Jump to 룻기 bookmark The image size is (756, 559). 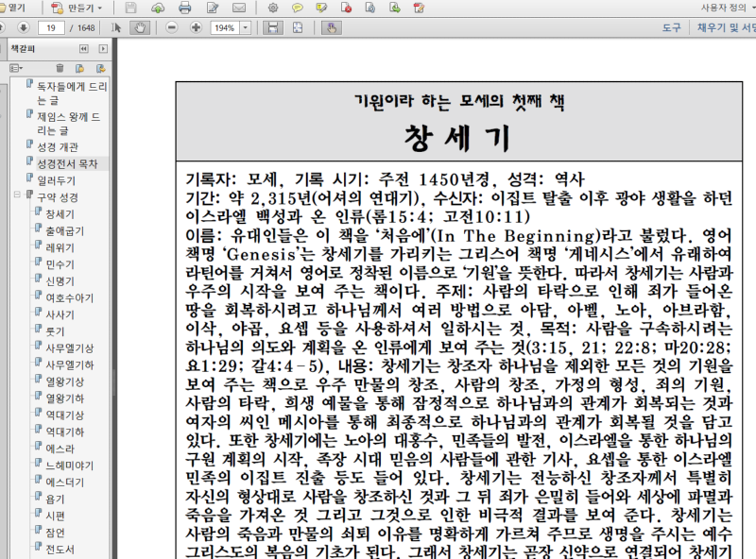pyautogui.click(x=55, y=331)
